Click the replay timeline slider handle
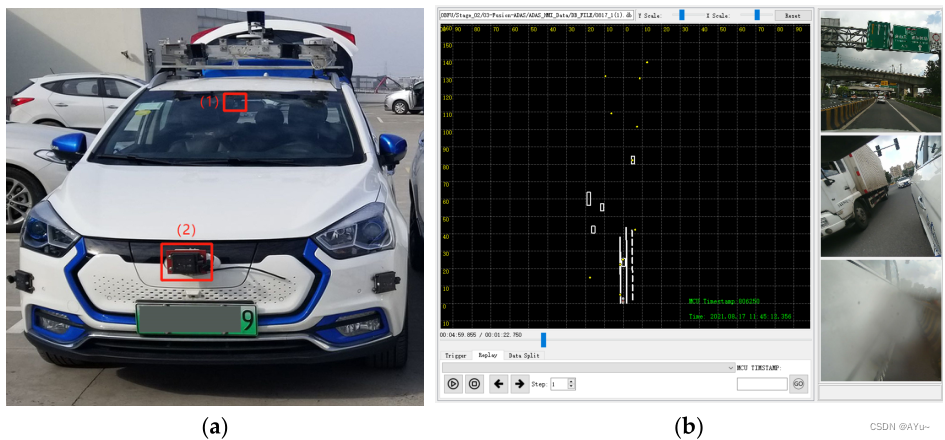Viewport: 945px width, 440px height. [543, 339]
